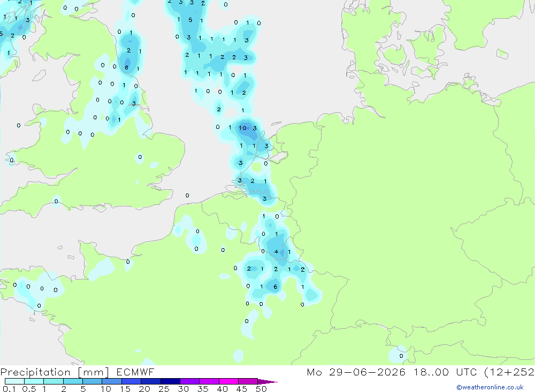Select the 2–5 mm legend color segment
Screen dimensions: 535x392
[x=73, y=381]
